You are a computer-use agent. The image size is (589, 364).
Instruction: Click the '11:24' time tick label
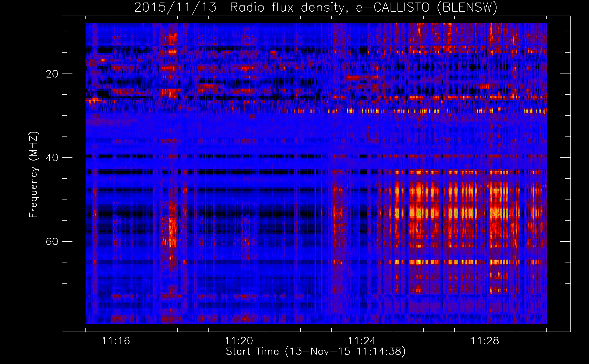(362, 341)
